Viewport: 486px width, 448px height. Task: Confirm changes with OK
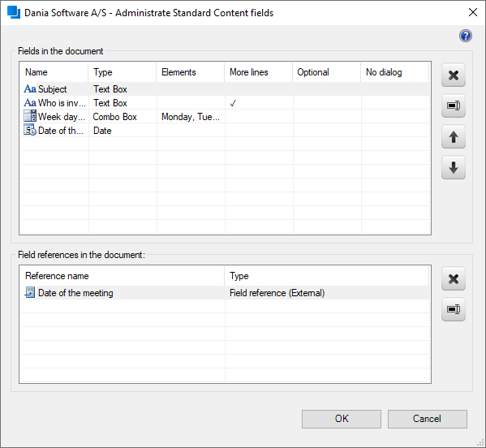(342, 419)
